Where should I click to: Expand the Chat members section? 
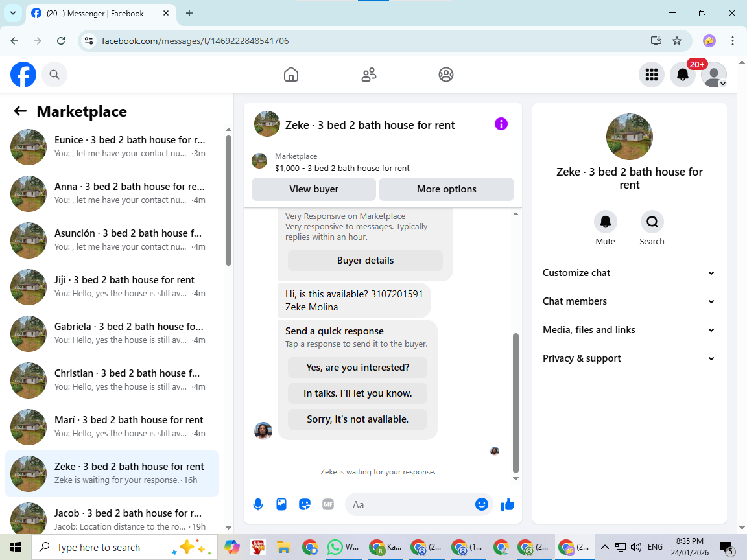coord(629,301)
